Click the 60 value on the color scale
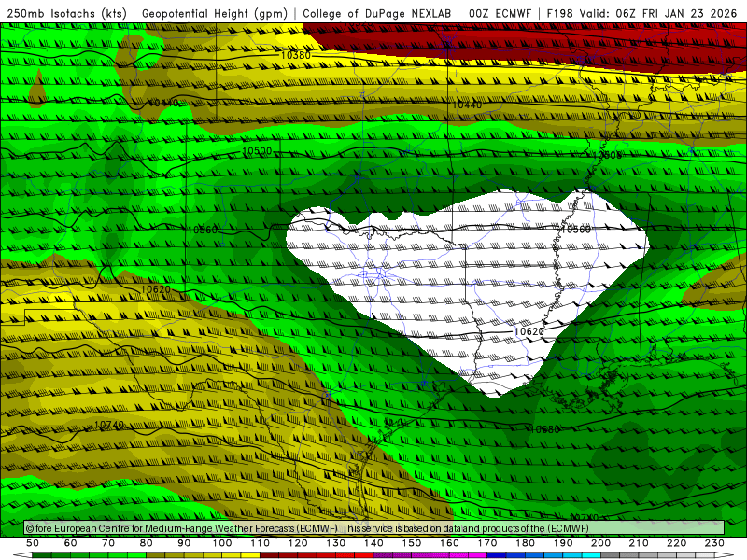Screen dimensions: 747x560 pyautogui.click(x=71, y=543)
